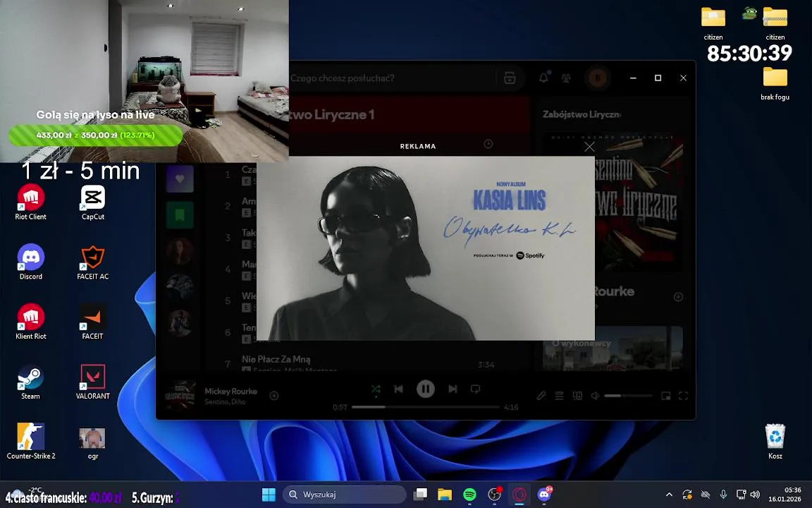
Task: Close the Kasia Lins advertisement overlay
Action: pyautogui.click(x=589, y=147)
